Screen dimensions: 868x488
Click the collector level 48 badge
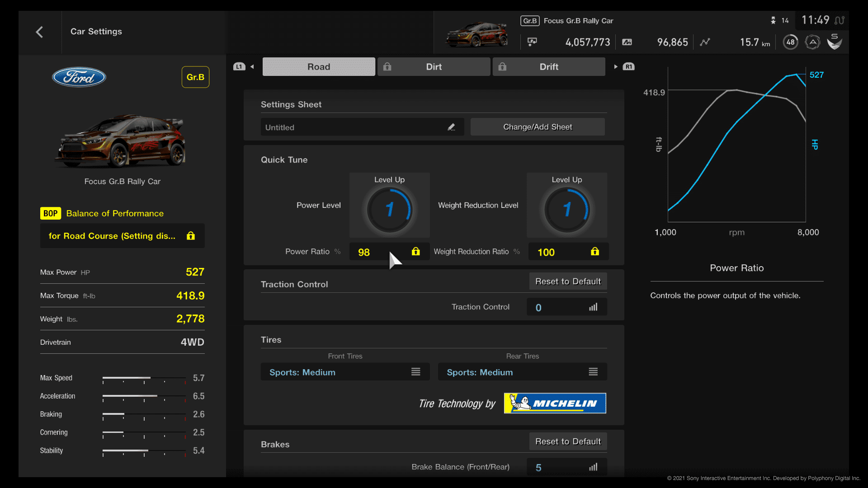790,42
